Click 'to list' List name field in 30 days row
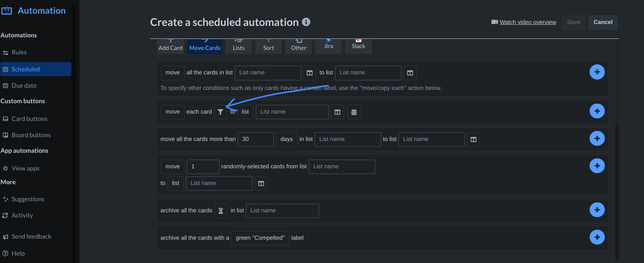 (x=431, y=139)
